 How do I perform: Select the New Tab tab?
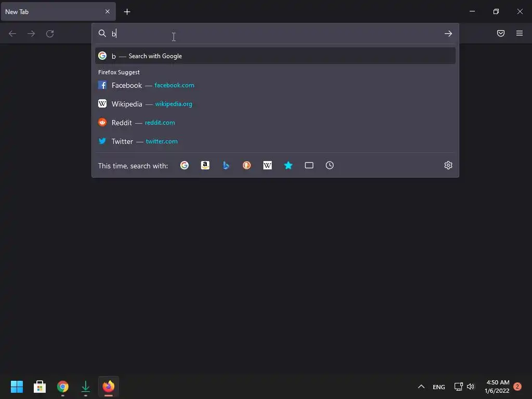58,11
